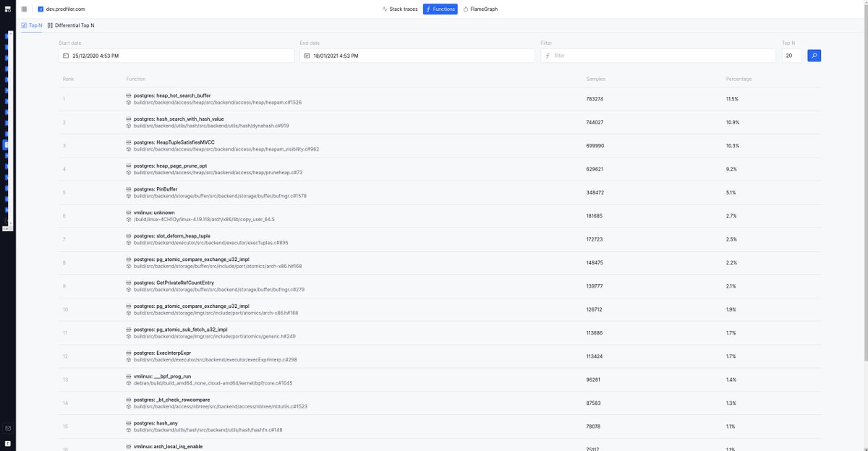The image size is (868, 451).
Task: Click executable icon beside vmlinux: unknown
Action: click(x=129, y=212)
